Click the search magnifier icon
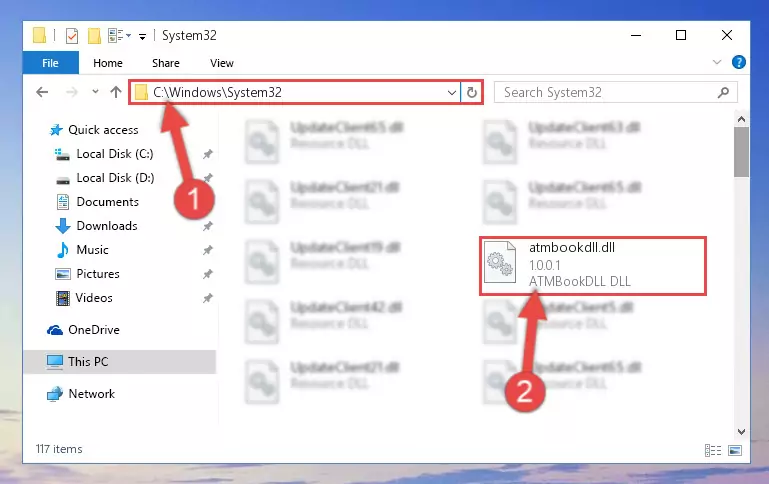The height and width of the screenshot is (484, 769). (x=723, y=92)
